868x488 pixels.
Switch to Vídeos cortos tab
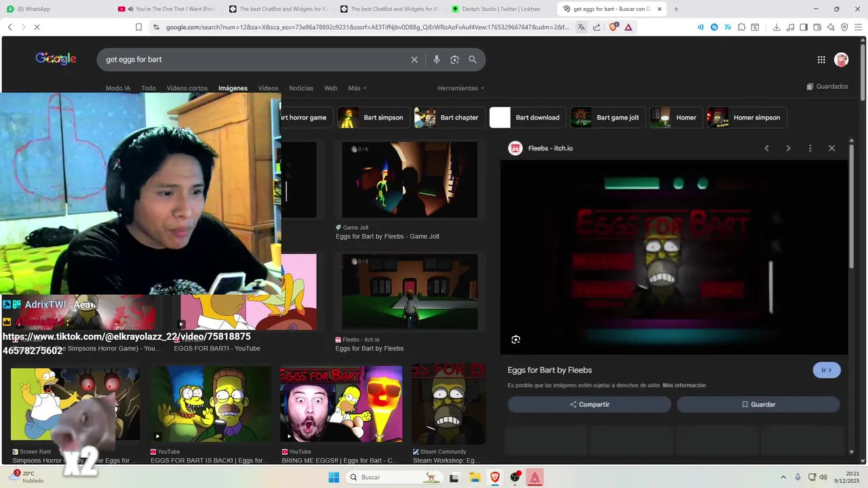point(187,88)
